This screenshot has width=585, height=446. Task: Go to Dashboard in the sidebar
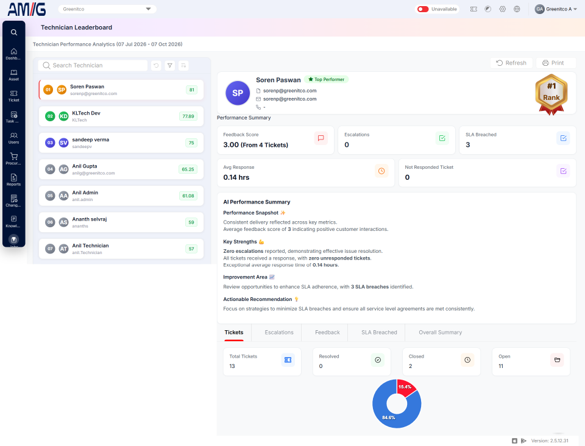point(14,54)
